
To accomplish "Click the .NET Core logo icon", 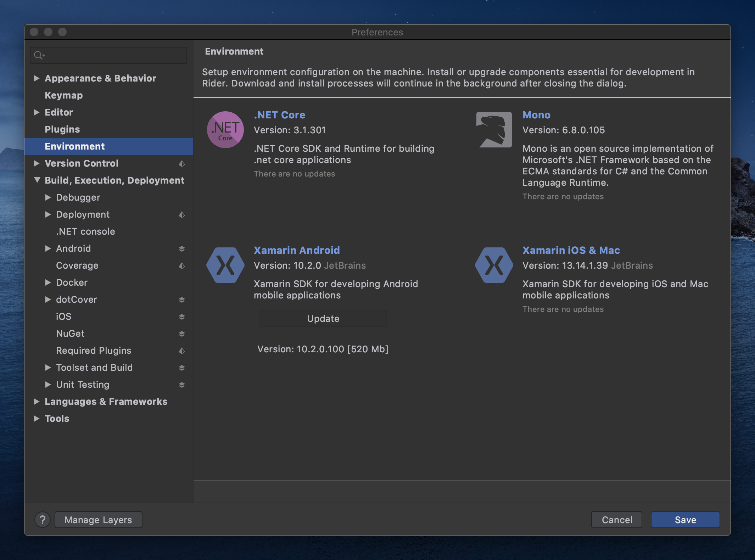I will pyautogui.click(x=225, y=130).
